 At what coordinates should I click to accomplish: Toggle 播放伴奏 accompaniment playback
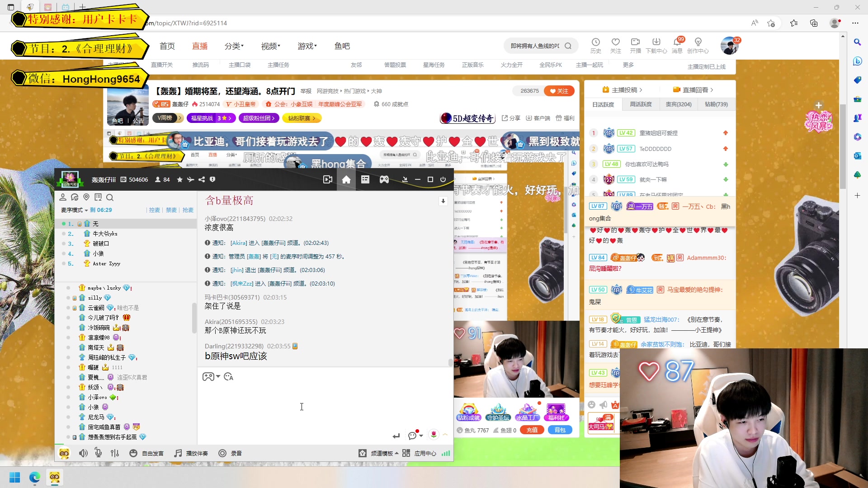pyautogui.click(x=191, y=453)
